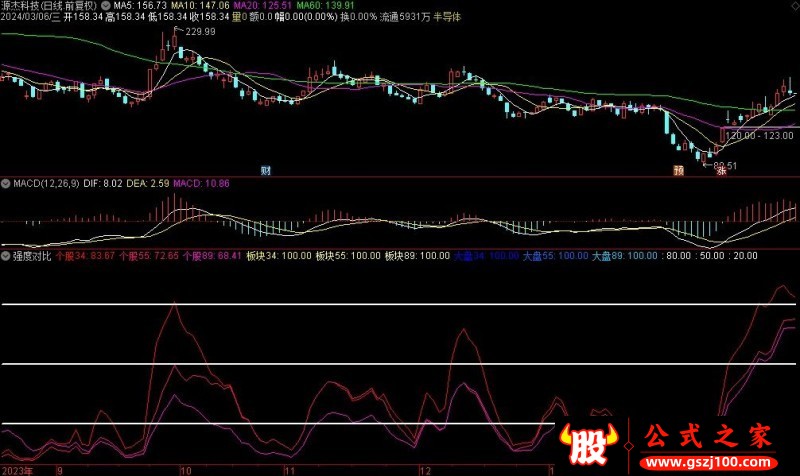800x476 pixels.
Task: Select the MA5 moving average label
Action: point(140,5)
